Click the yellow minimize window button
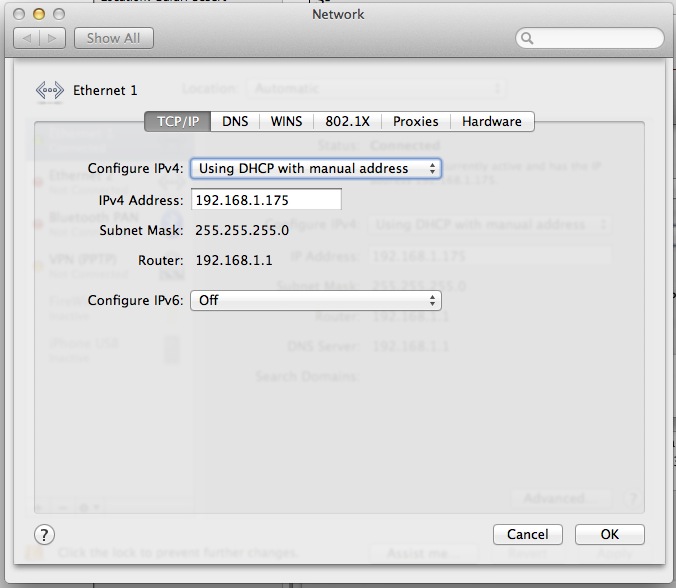The height and width of the screenshot is (588, 676). (x=39, y=14)
